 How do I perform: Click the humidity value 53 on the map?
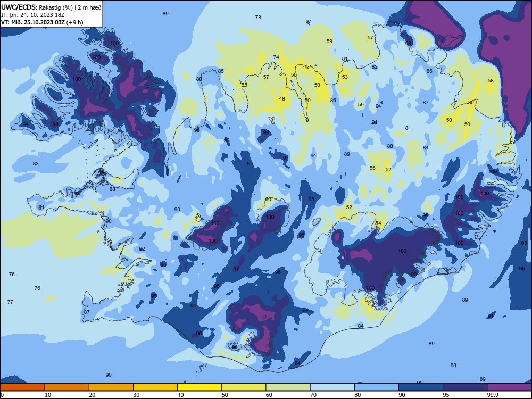pos(345,77)
